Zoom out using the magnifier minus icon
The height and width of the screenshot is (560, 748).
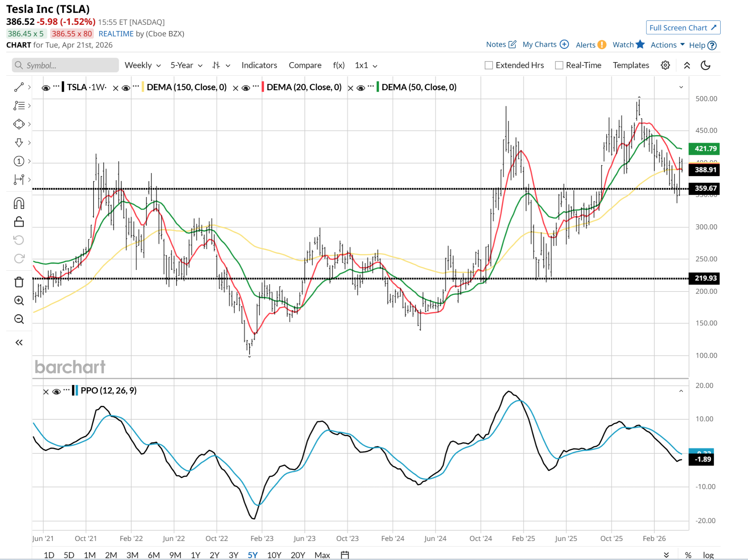click(19, 319)
